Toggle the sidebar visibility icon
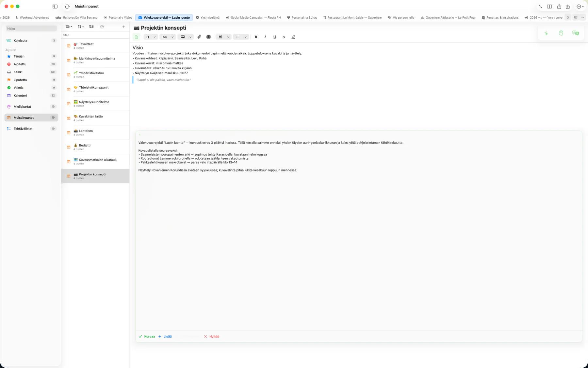 (55, 7)
